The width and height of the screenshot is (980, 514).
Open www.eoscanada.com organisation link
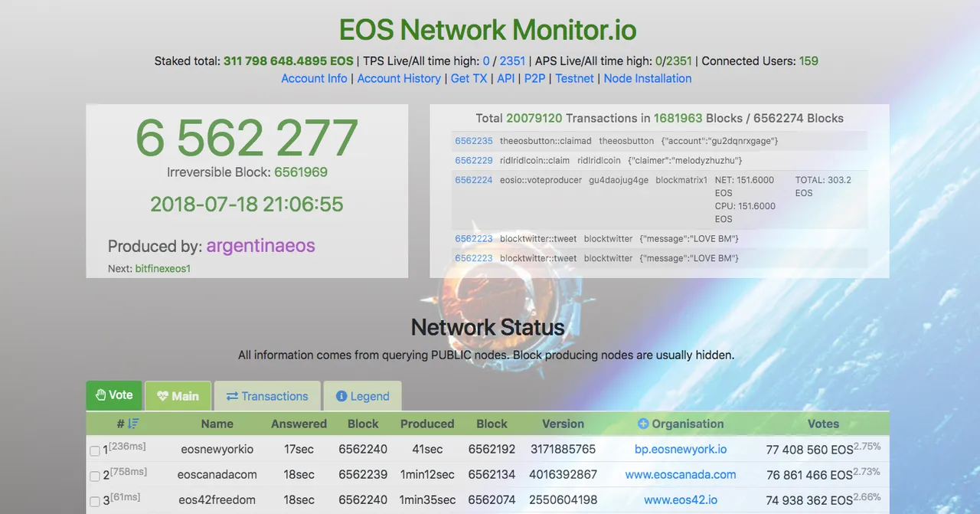[x=681, y=474]
